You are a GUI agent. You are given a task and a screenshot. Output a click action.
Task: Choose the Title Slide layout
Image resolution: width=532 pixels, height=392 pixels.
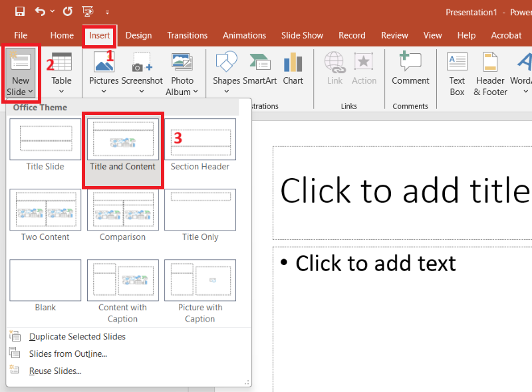(45, 145)
